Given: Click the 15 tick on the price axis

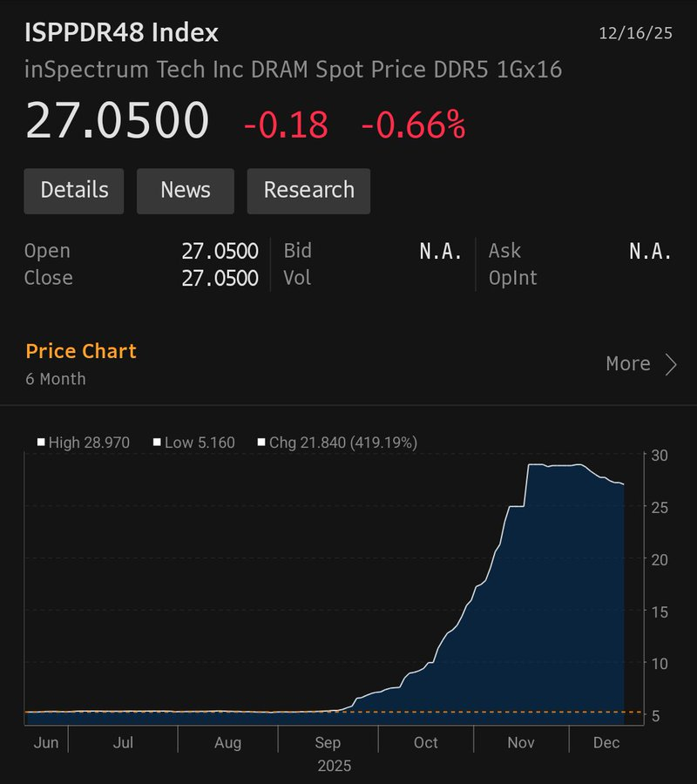Looking at the screenshot, I should pyautogui.click(x=660, y=612).
